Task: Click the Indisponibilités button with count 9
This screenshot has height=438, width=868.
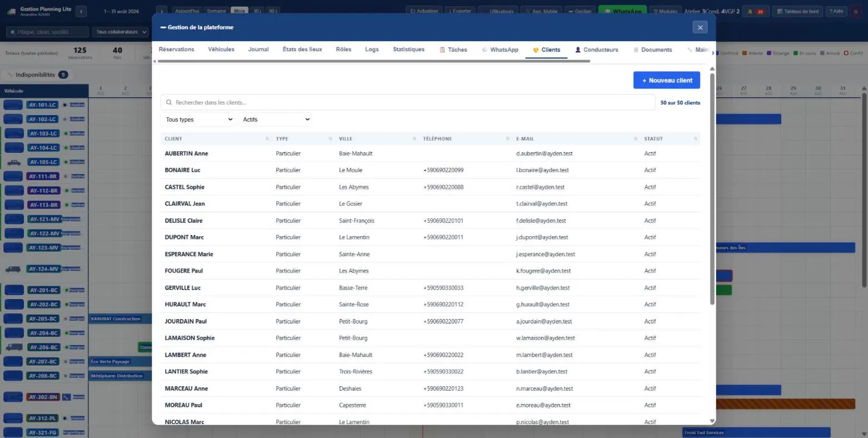Action: (x=37, y=74)
